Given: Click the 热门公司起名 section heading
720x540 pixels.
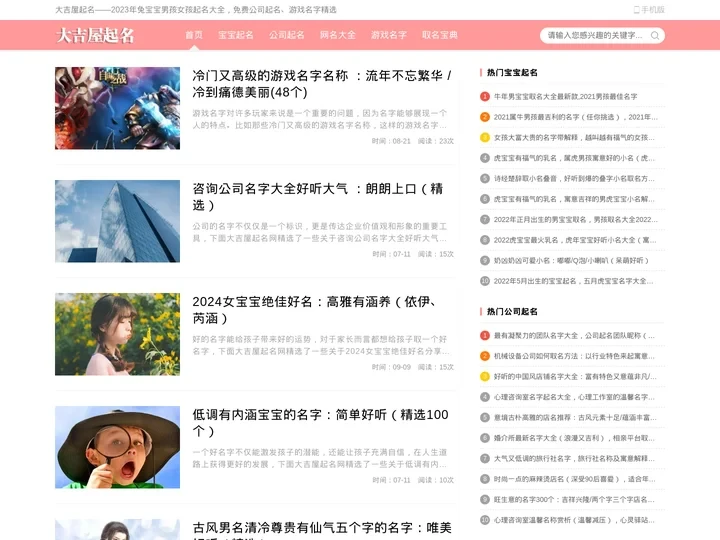Looking at the screenshot, I should 512,311.
